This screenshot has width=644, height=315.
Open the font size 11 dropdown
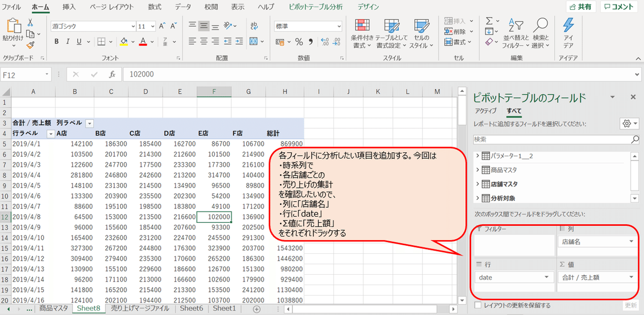coord(152,26)
